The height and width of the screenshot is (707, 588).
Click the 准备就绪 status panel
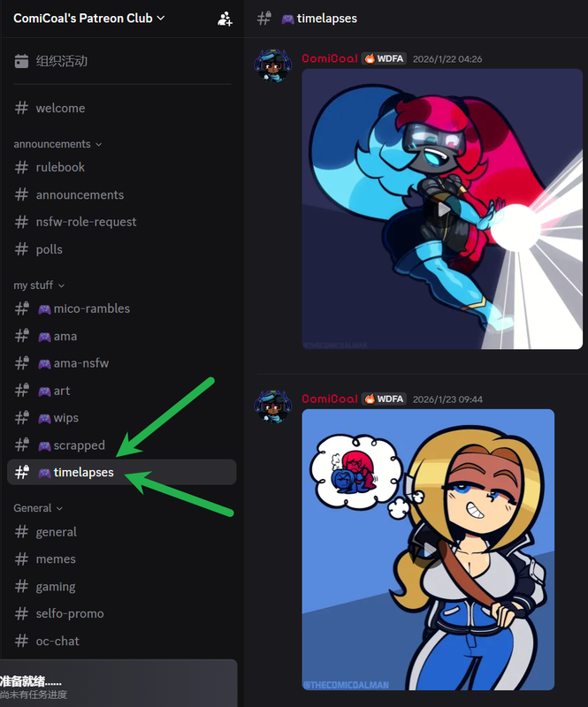point(118,683)
